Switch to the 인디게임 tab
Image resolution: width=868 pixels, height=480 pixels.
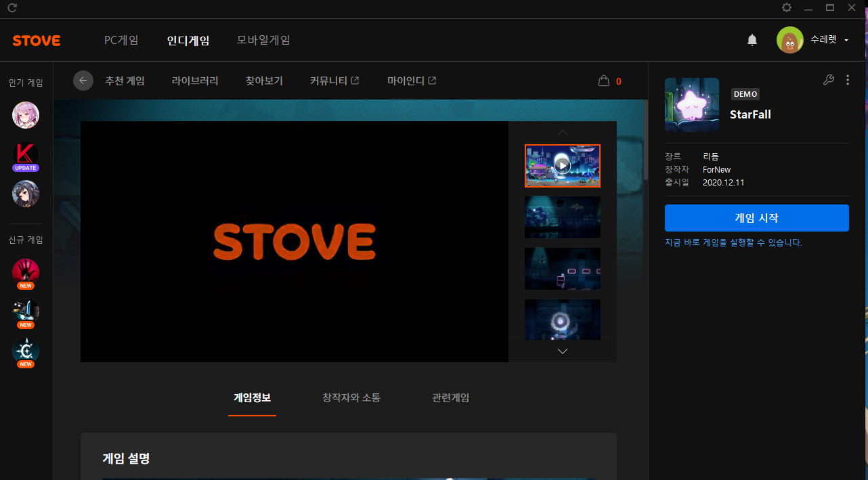coord(188,40)
